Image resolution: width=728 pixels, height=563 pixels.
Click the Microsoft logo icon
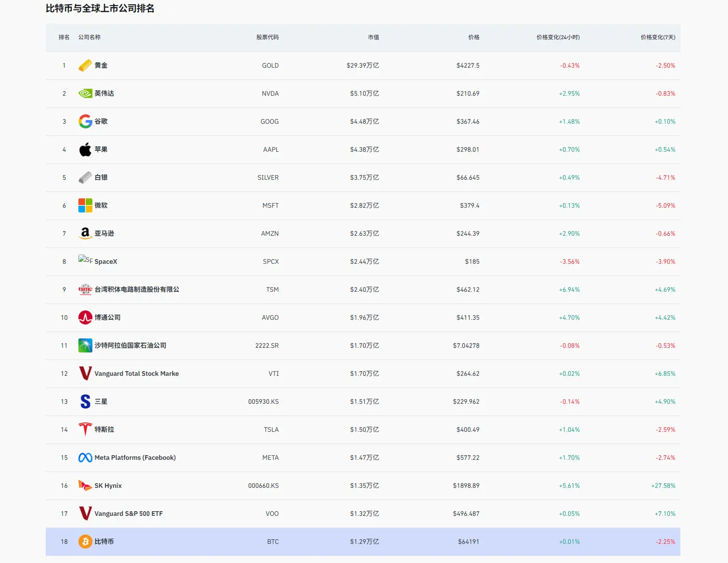click(x=85, y=205)
